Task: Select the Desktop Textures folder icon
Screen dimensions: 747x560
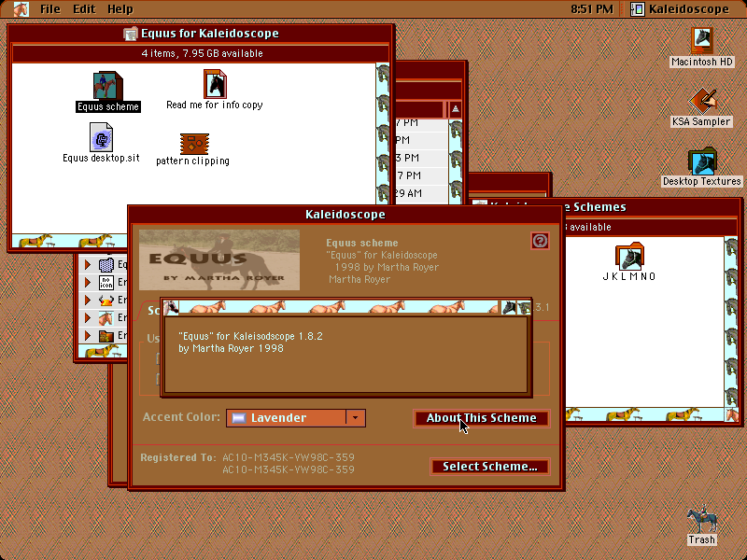Action: pos(702,161)
